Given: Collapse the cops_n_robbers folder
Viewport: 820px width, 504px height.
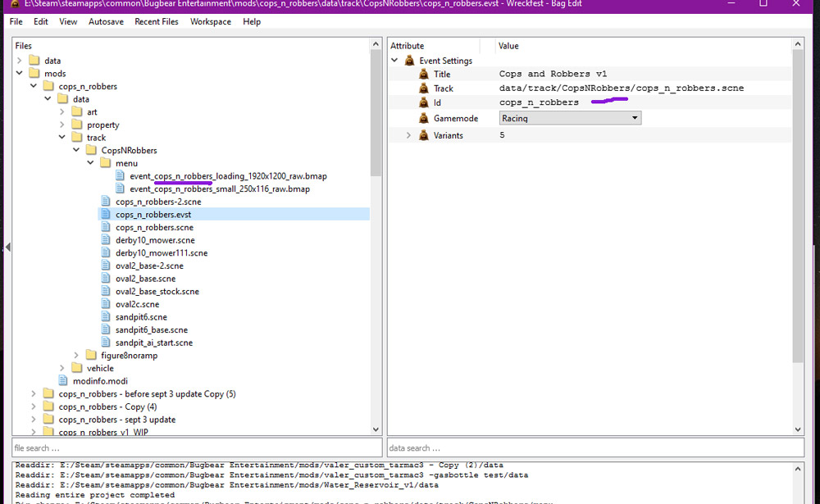Looking at the screenshot, I should tap(34, 86).
